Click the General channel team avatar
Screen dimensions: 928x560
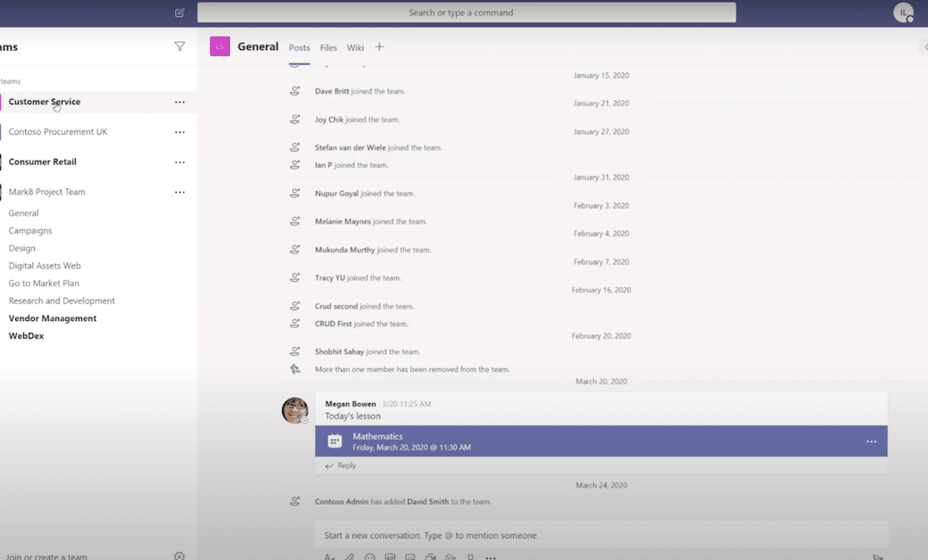click(x=220, y=46)
